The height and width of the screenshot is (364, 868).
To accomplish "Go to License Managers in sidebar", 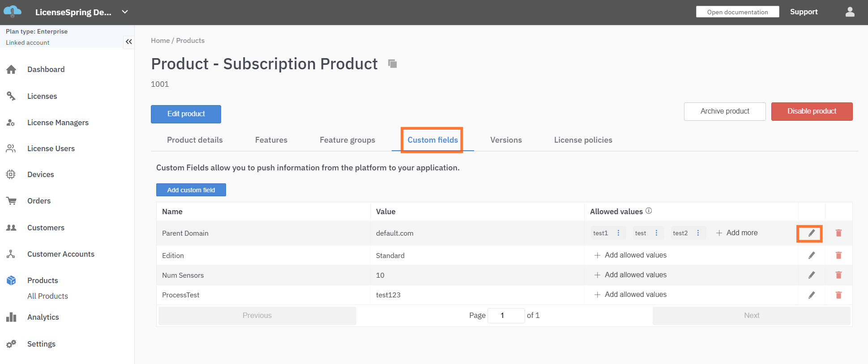I will [58, 123].
